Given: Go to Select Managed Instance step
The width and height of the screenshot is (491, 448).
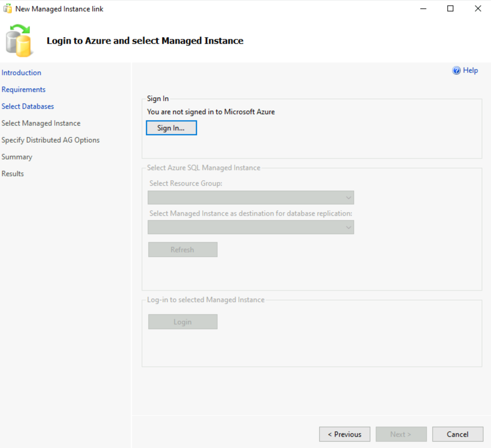Looking at the screenshot, I should pyautogui.click(x=41, y=123).
